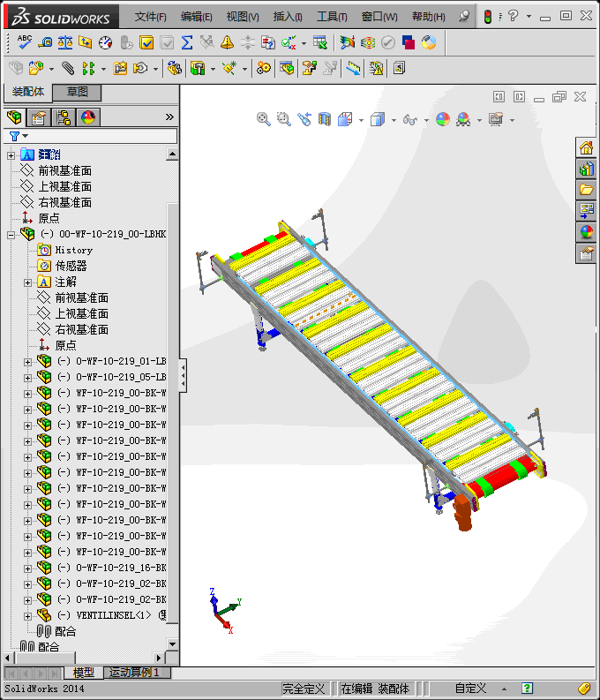600x700 pixels.
Task: Click the red and blue squares icon
Action: pos(409,42)
